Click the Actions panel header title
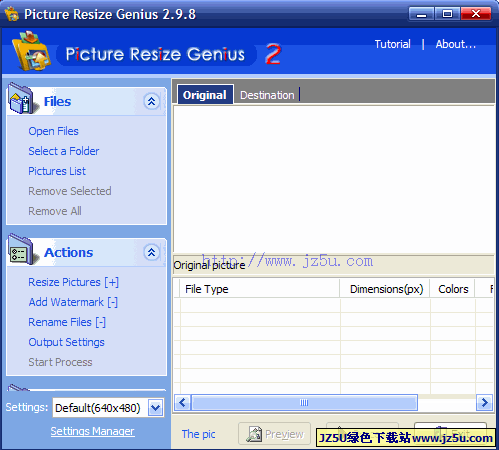 [x=69, y=252]
